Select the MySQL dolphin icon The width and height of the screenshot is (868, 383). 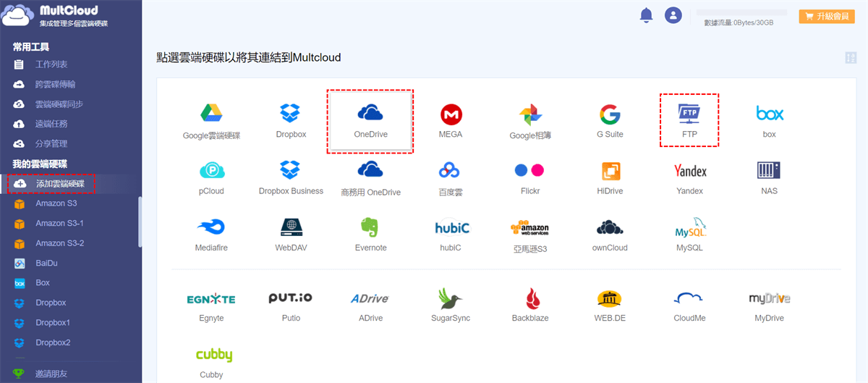tap(689, 227)
